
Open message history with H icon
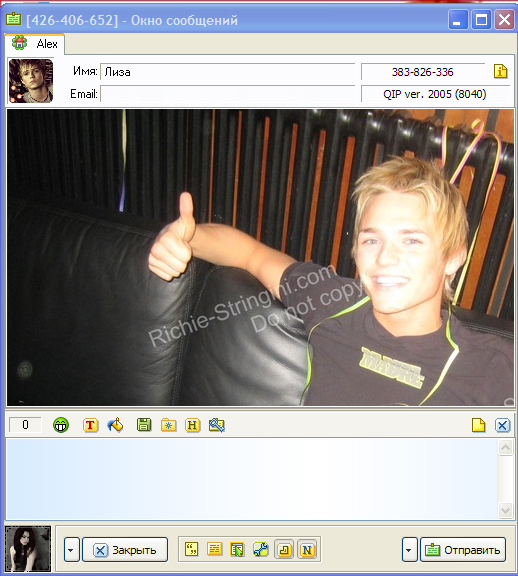pos(193,425)
